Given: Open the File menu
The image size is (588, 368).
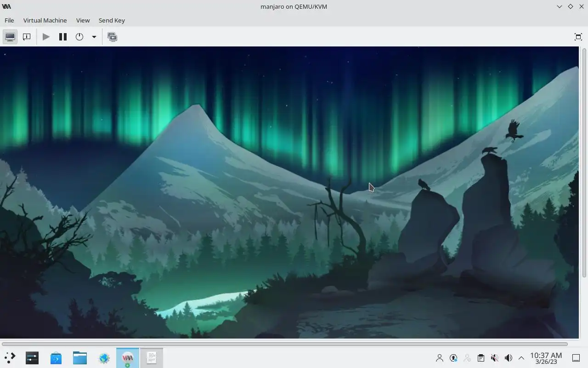Looking at the screenshot, I should 9,20.
